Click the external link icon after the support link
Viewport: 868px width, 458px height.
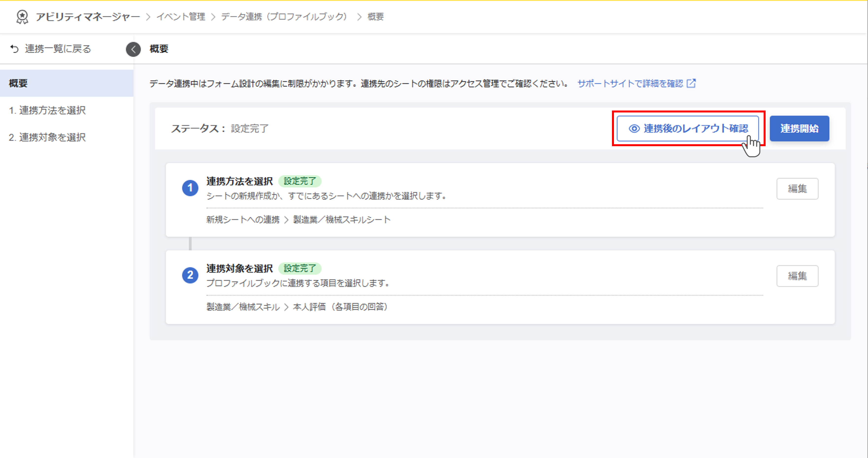(x=691, y=83)
